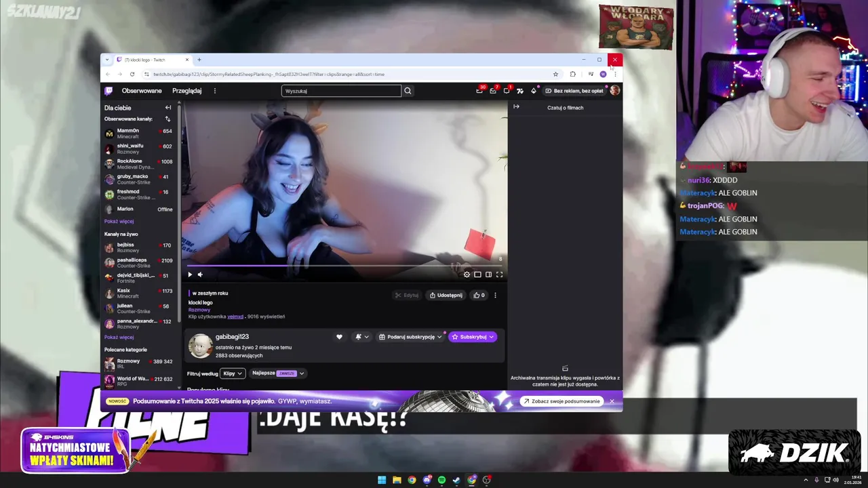Viewport: 868px width, 488px height.
Task: Click the Chrome address bar URL
Action: pyautogui.click(x=269, y=74)
